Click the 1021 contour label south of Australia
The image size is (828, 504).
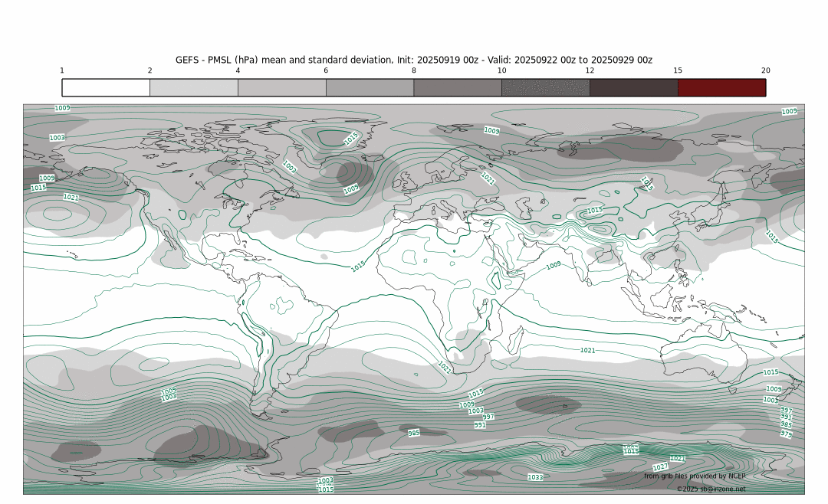click(x=587, y=350)
